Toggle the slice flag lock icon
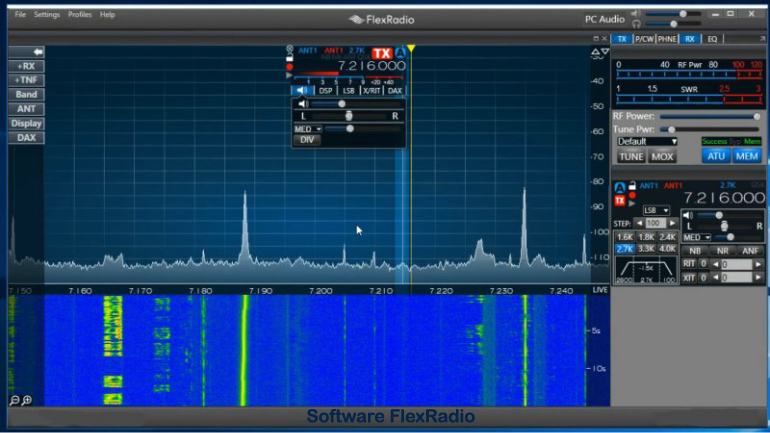 [289, 57]
